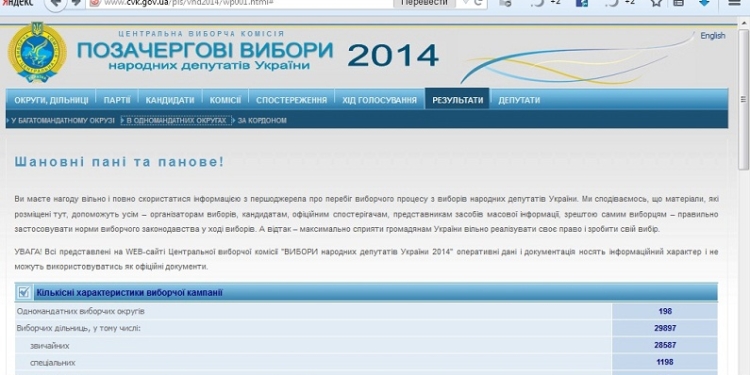
Task: Click the спеціальних row label
Action: 52,363
